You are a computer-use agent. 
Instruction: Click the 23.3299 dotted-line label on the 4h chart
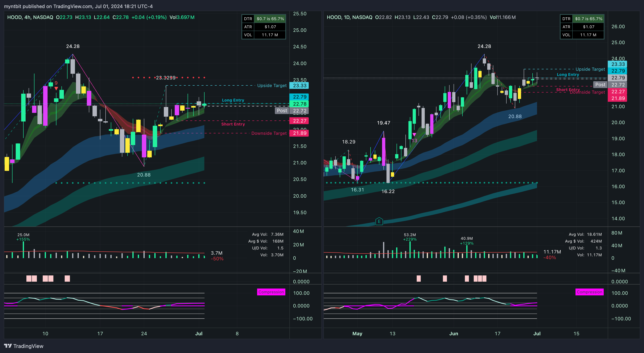tap(166, 78)
